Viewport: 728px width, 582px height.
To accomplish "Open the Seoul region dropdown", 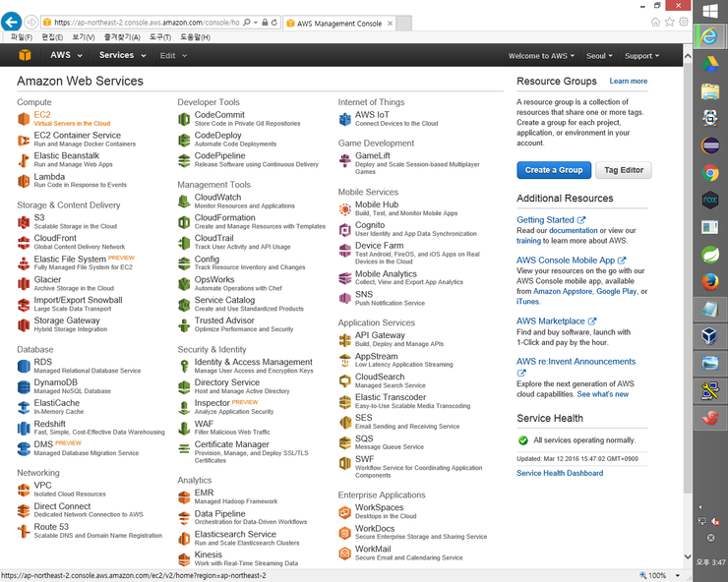I will pos(599,56).
